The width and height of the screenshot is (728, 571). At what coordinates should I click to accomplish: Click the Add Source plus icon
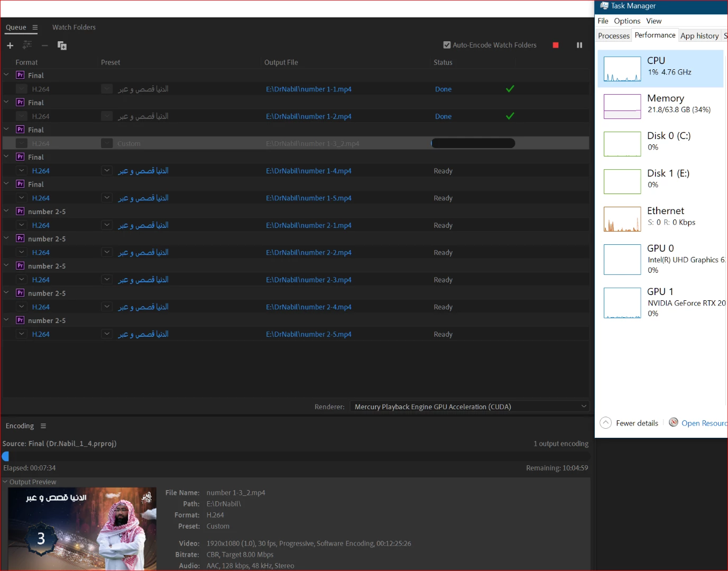pyautogui.click(x=10, y=45)
